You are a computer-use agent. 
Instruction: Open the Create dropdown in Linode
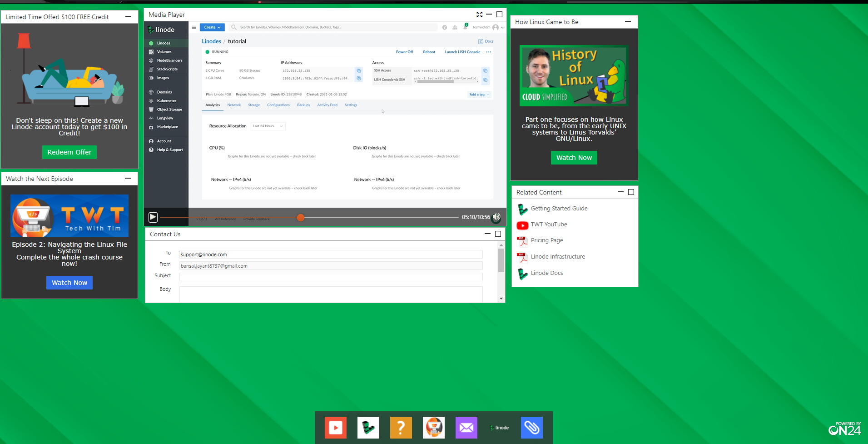pos(212,27)
